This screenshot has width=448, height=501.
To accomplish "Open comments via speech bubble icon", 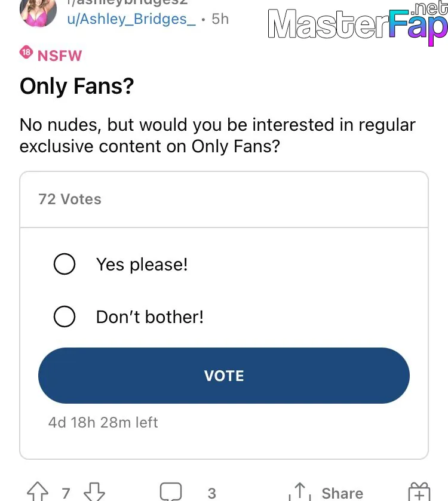I will [x=171, y=491].
